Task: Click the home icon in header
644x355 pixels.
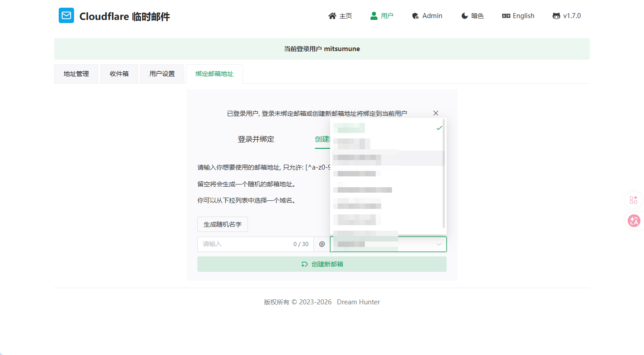Action: coord(332,16)
